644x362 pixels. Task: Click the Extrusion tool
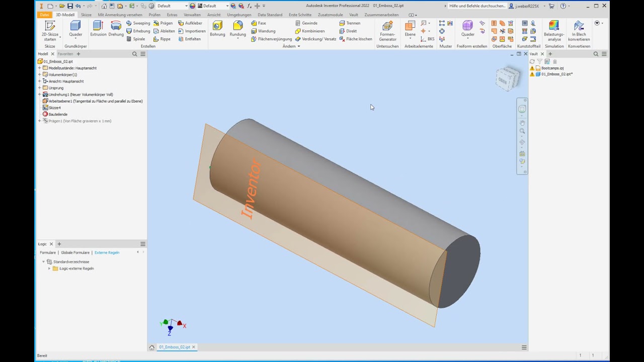98,29
